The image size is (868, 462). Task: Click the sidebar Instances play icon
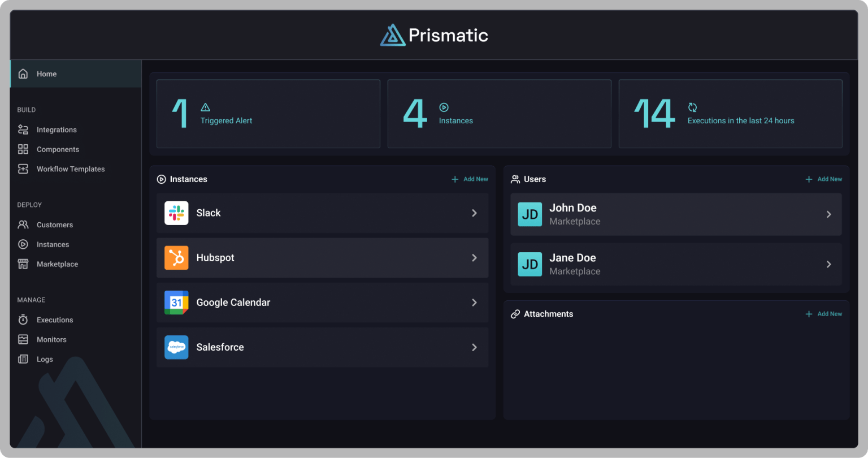(x=23, y=244)
